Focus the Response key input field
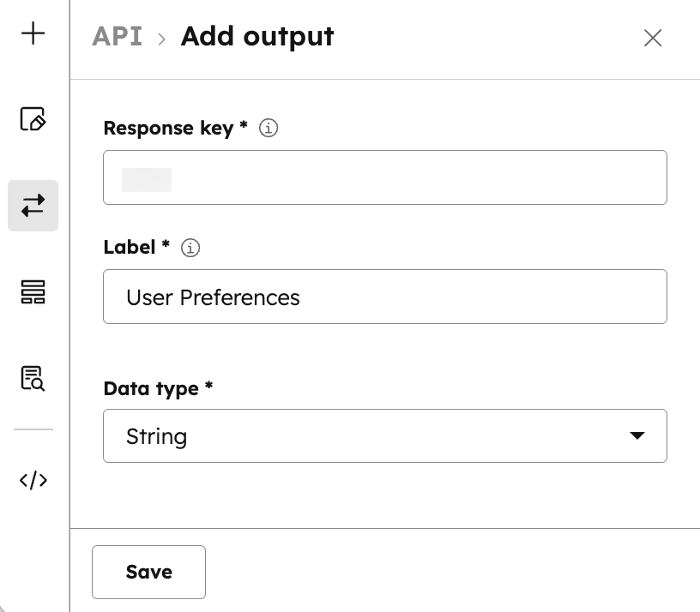The height and width of the screenshot is (612, 700). (384, 177)
